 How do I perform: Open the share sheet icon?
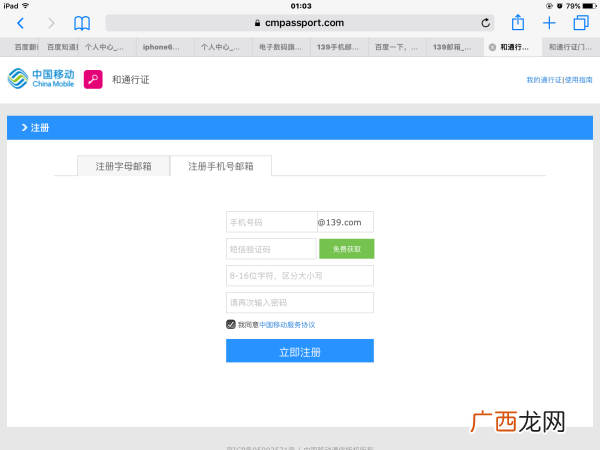(518, 22)
